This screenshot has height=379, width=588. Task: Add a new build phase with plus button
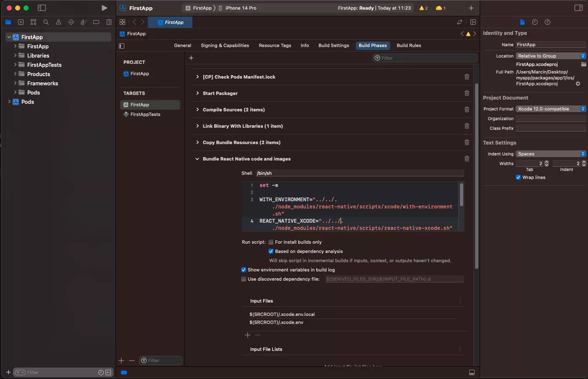tap(191, 58)
